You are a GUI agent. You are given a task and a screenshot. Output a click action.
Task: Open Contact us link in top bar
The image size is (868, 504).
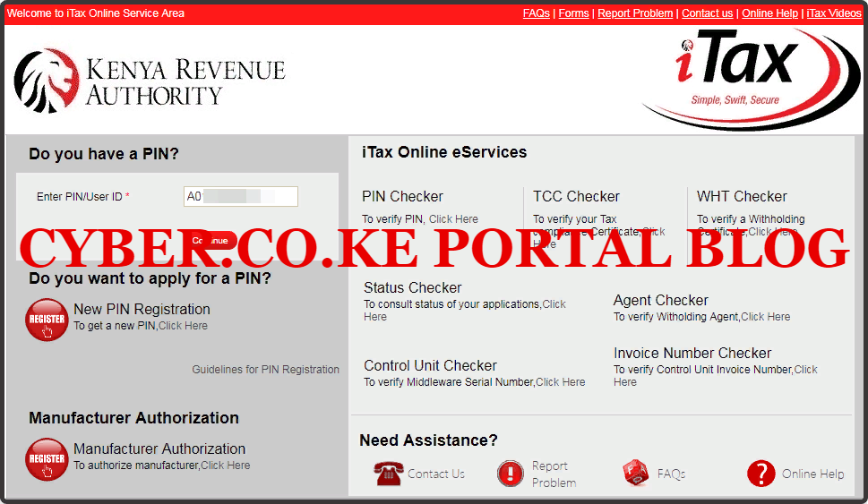tap(707, 13)
